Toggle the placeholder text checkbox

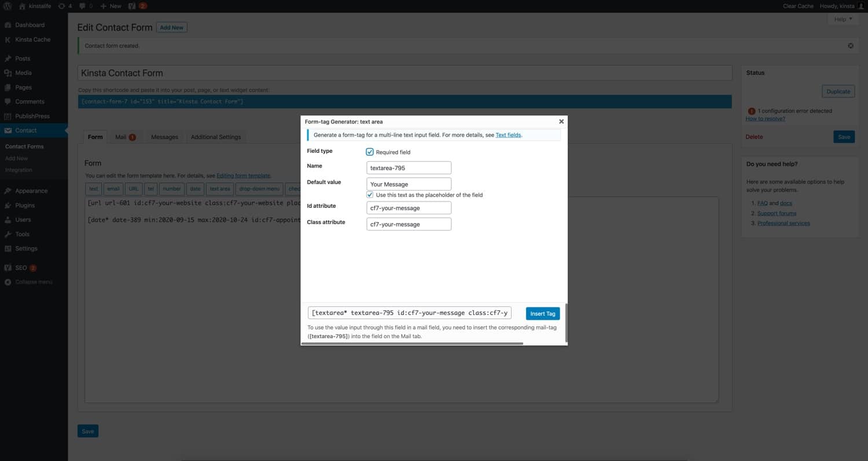coord(370,195)
